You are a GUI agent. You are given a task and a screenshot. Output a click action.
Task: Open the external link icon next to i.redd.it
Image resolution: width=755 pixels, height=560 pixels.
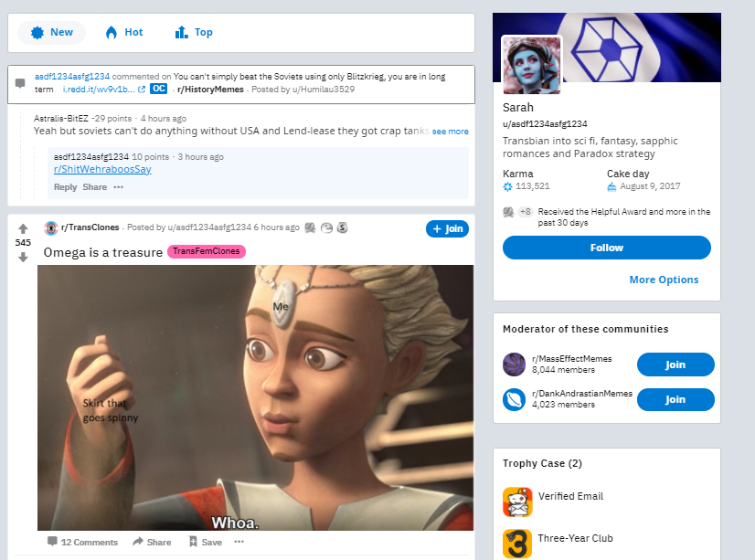pyautogui.click(x=142, y=90)
